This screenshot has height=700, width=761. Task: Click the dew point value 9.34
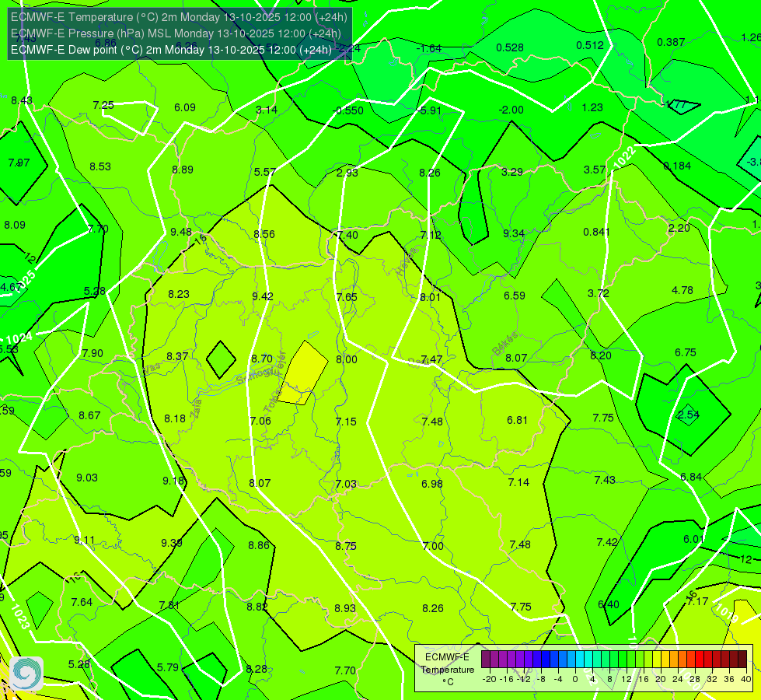514,234
